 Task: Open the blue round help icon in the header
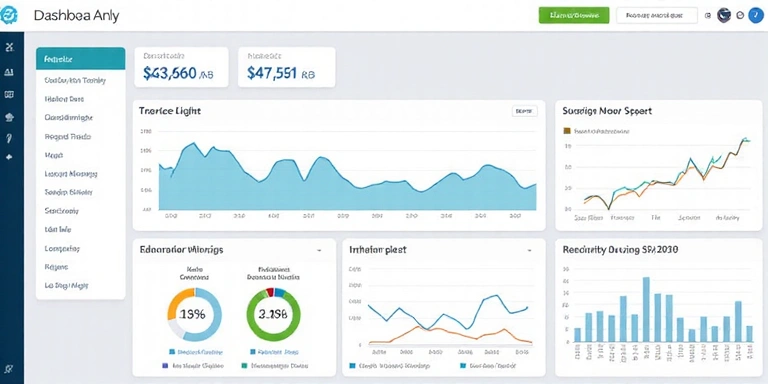[756, 15]
